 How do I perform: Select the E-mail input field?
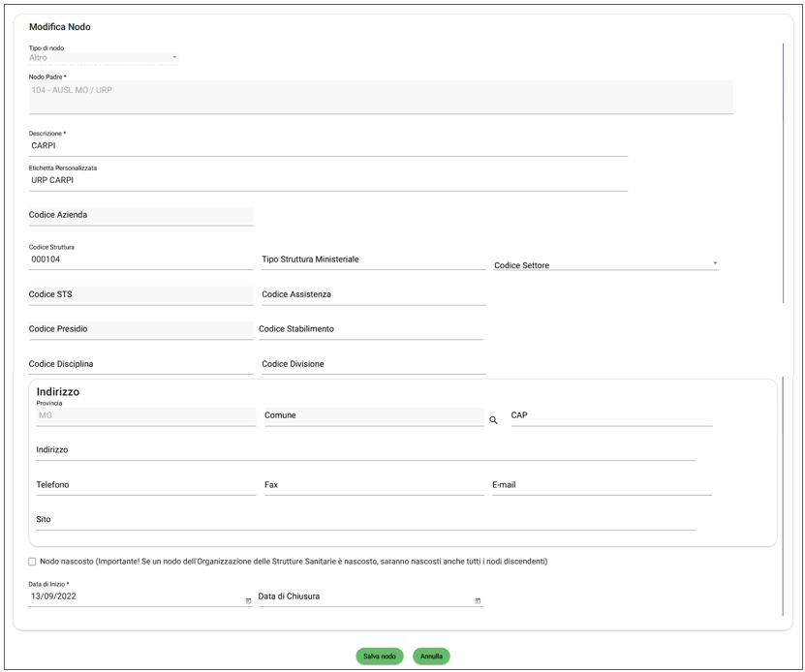click(x=602, y=485)
